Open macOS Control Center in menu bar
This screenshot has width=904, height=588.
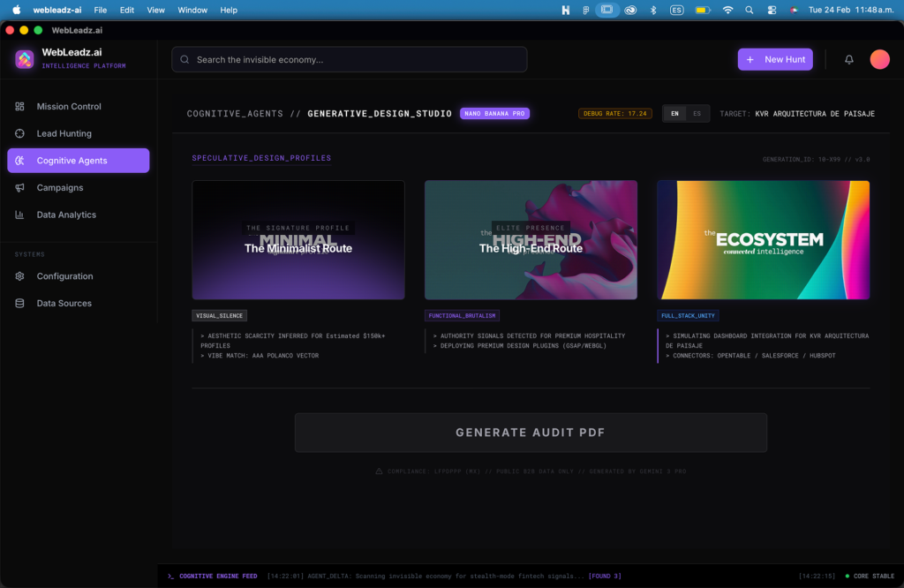772,10
